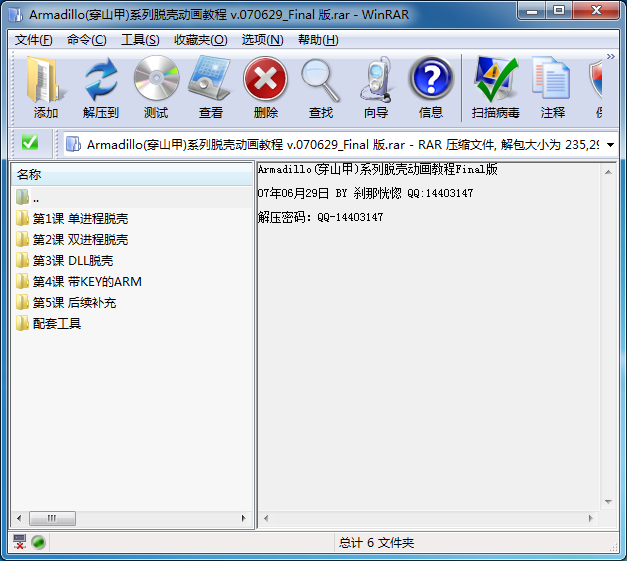Sort by the 名称 column header
Viewport: 627px width, 561px height.
[x=132, y=175]
